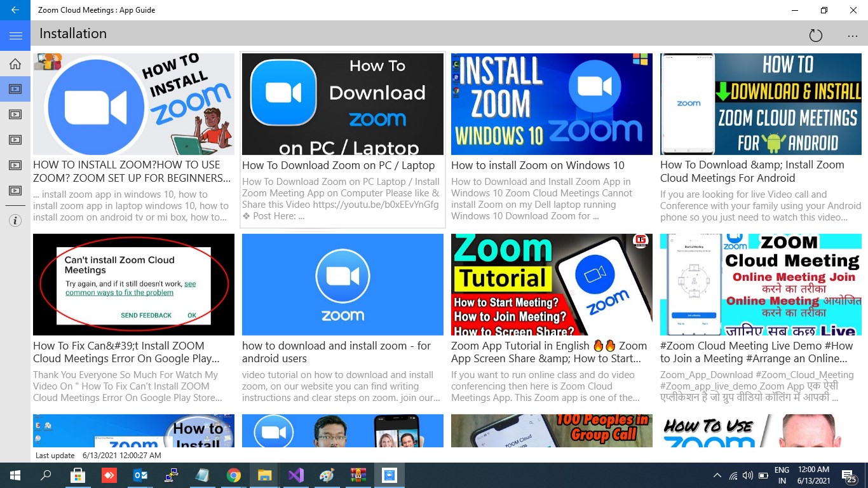The width and height of the screenshot is (868, 488).
Task: Open the 'Zoom Tutorial' thumbnail with phone
Action: (x=552, y=285)
